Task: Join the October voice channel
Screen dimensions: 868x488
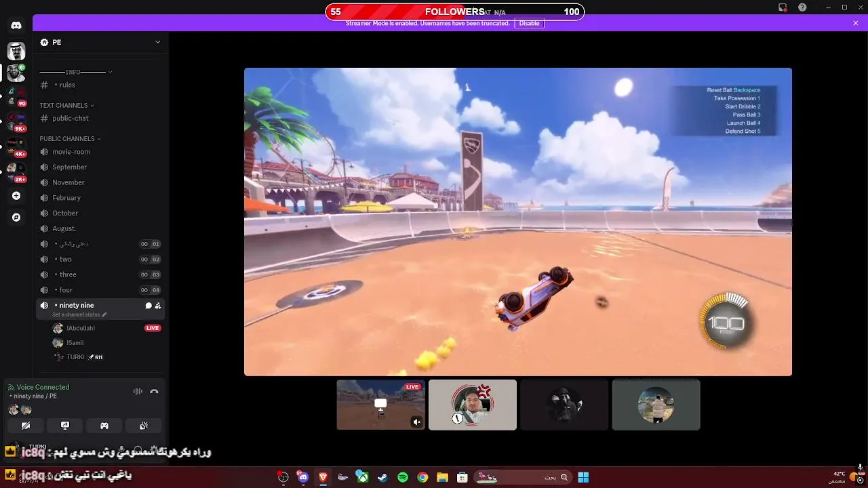Action: pyautogui.click(x=100, y=213)
